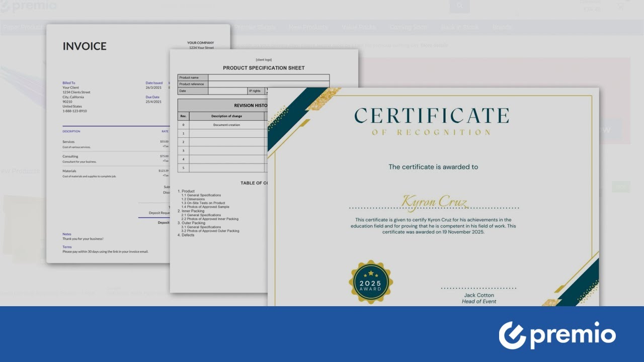Image resolution: width=644 pixels, height=362 pixels.
Task: Click '1.2 Dimensions' in table of contents
Action: click(x=194, y=199)
